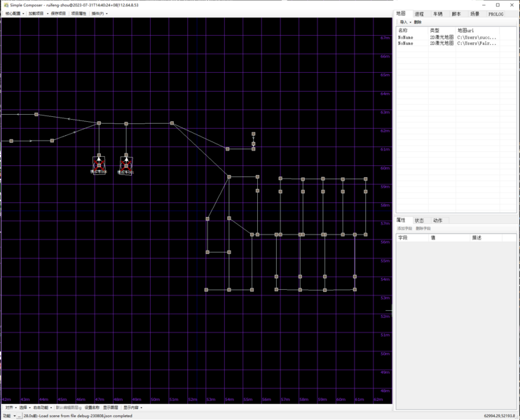Open the 插件(P) dropdown menu
Viewport: 520px width, 420px height.
tap(99, 13)
